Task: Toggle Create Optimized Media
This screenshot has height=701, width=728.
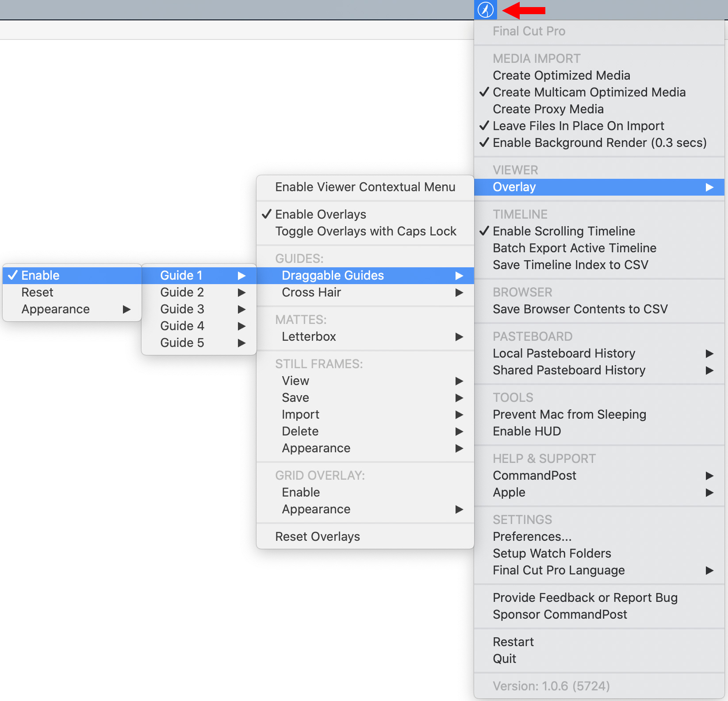Action: pos(599,75)
